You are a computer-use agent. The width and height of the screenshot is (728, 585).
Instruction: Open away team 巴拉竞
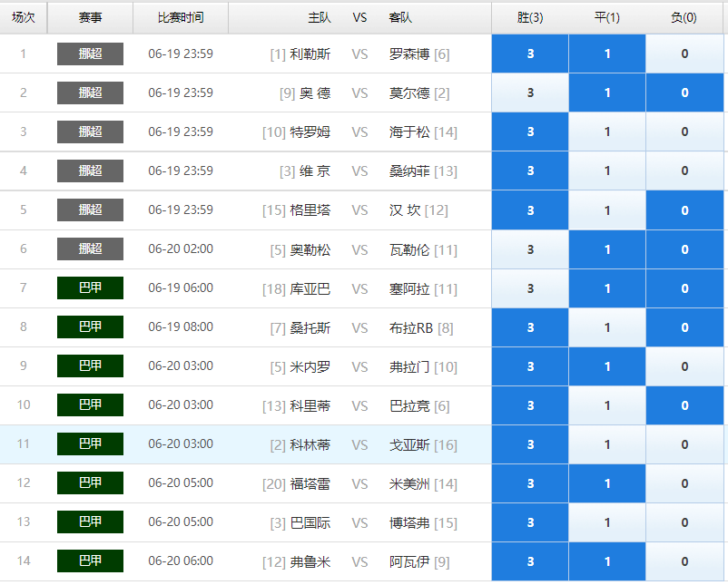(x=409, y=406)
